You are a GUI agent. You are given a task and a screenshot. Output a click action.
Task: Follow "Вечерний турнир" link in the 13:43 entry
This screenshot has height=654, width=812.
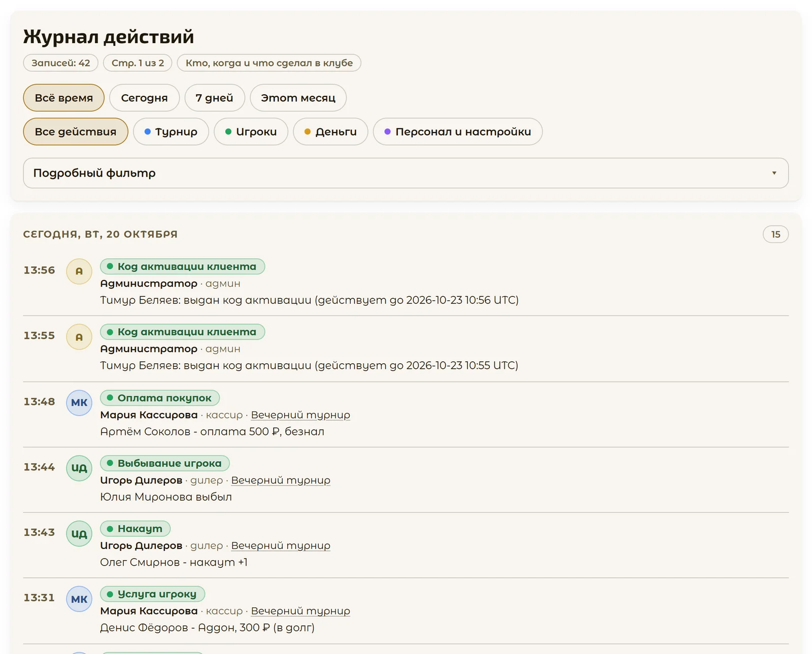(x=281, y=546)
